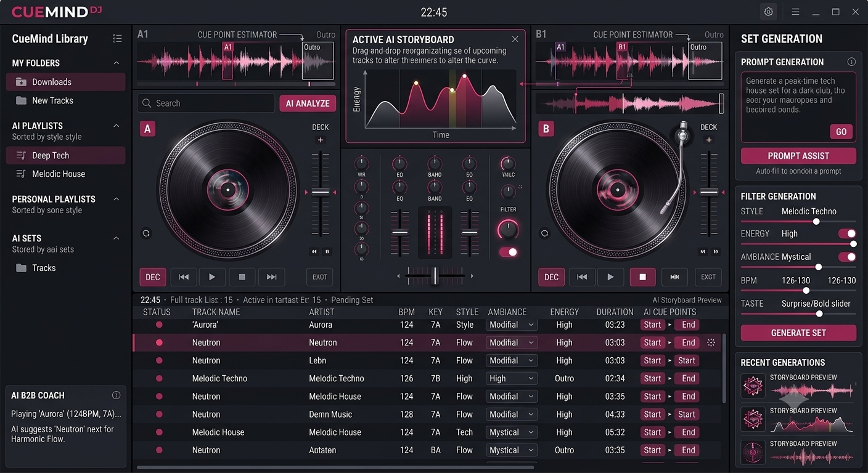Open Ambiance dropdown for Aurora track
Screen dimensions: 868x473
(512, 325)
